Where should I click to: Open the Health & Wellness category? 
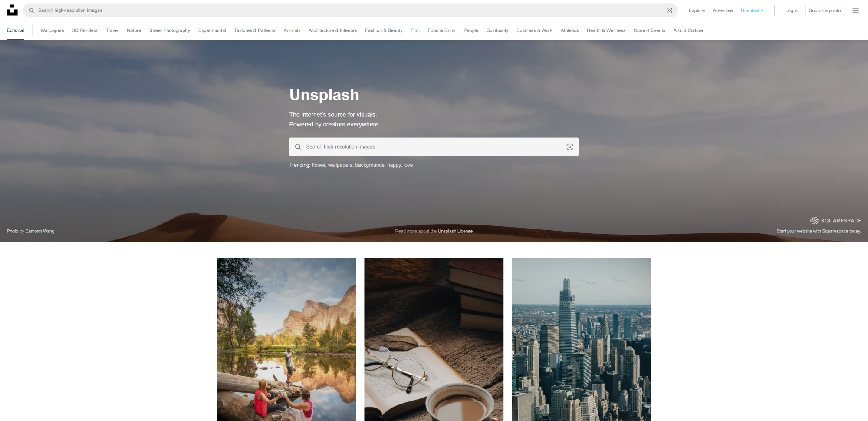tap(606, 30)
